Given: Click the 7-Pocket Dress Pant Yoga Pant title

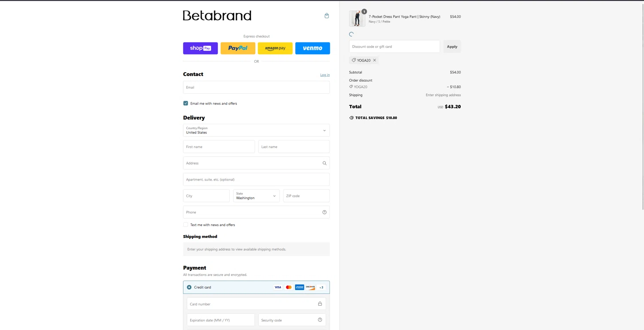Looking at the screenshot, I should pos(404,17).
